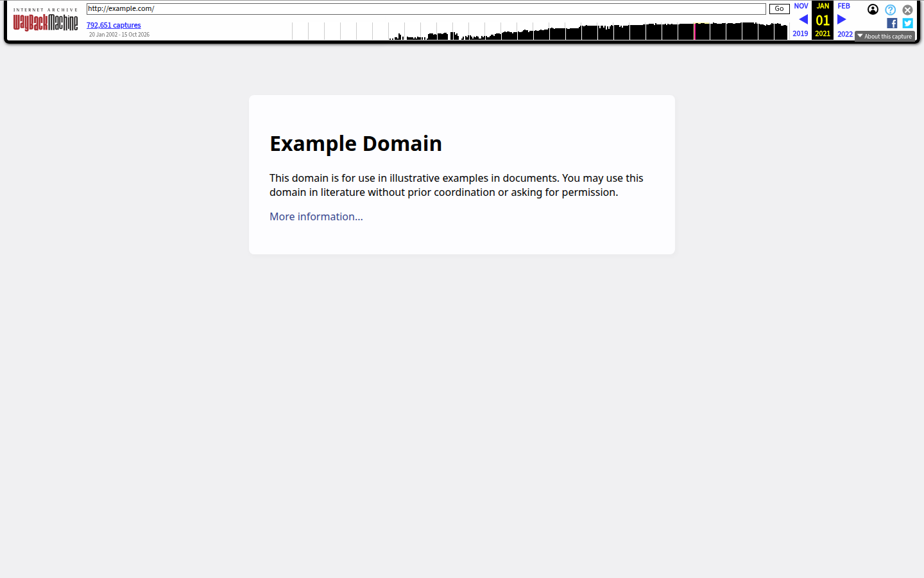The image size is (924, 578).
Task: Open the user account icon
Action: (x=873, y=10)
